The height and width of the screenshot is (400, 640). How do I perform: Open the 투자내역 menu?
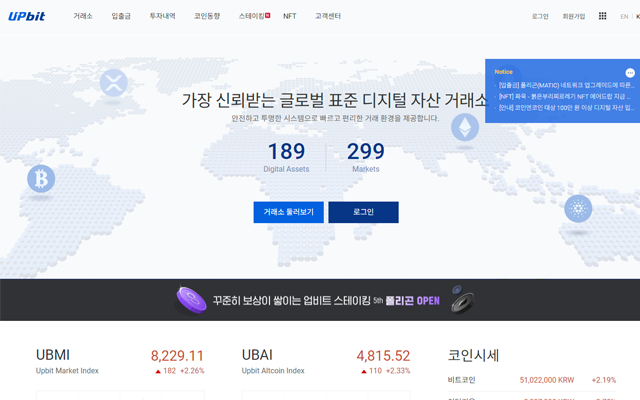point(162,16)
